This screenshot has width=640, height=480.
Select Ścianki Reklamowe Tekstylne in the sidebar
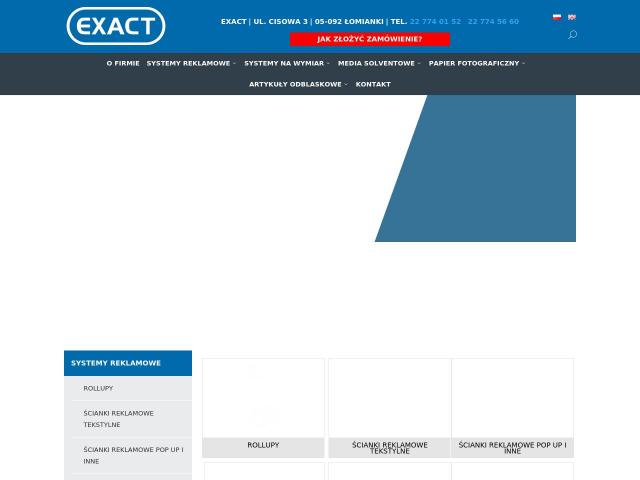point(118,419)
